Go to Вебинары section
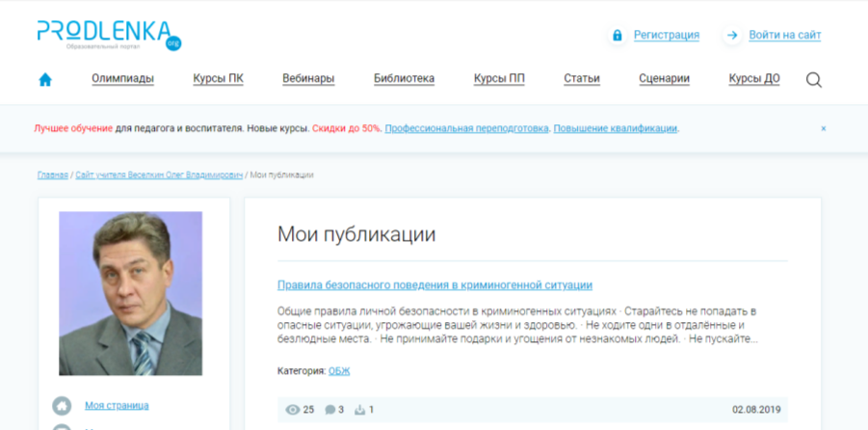Image resolution: width=868 pixels, height=430 pixels. (308, 79)
